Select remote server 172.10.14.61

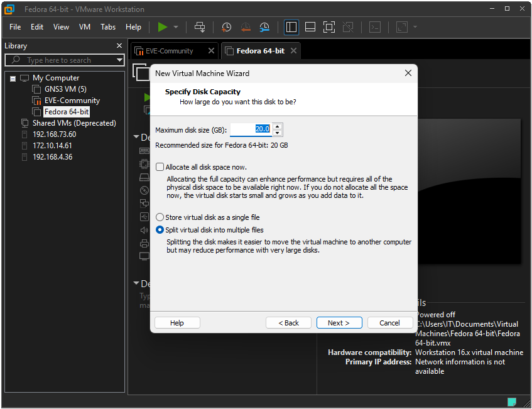52,146
